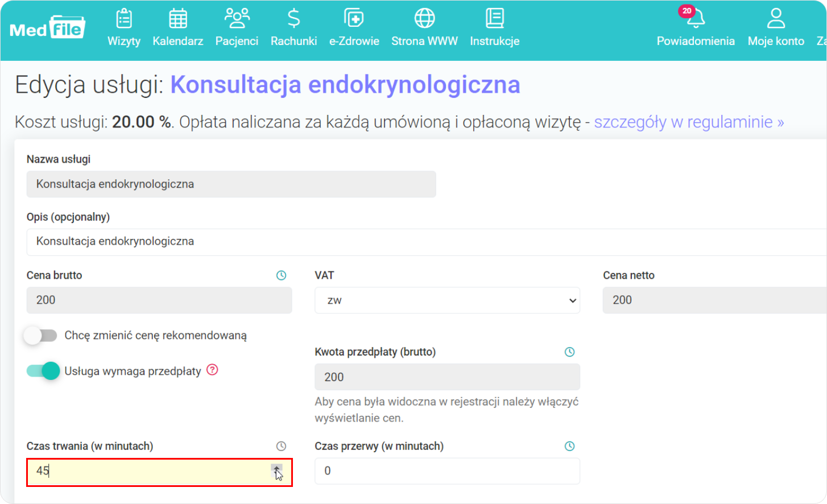Open Instrukcje book icon
Viewport: 827px width, 504px height.
tap(495, 18)
